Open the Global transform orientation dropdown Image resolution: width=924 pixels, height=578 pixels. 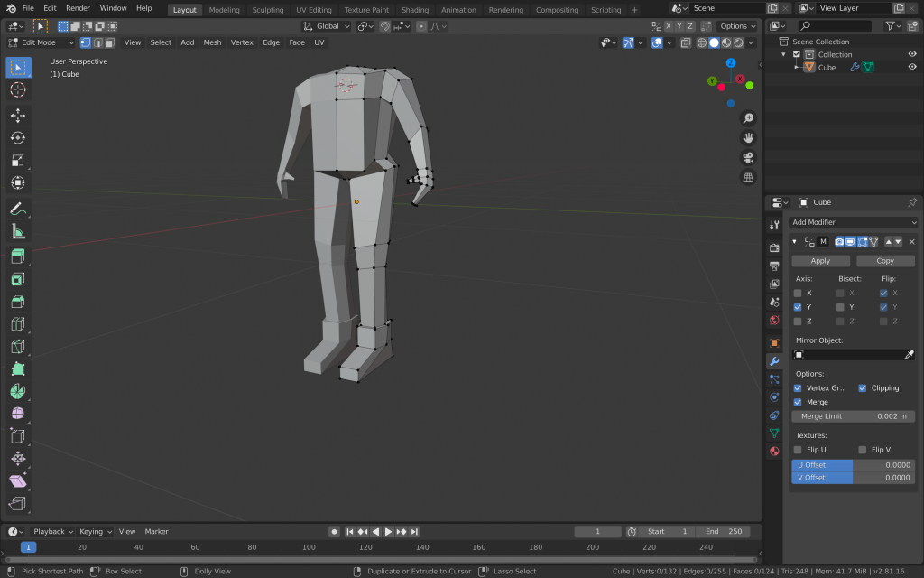(327, 26)
